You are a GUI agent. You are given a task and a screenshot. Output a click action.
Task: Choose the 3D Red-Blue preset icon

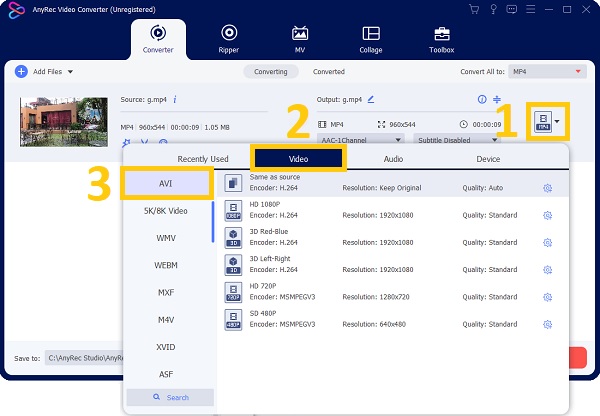(233, 238)
